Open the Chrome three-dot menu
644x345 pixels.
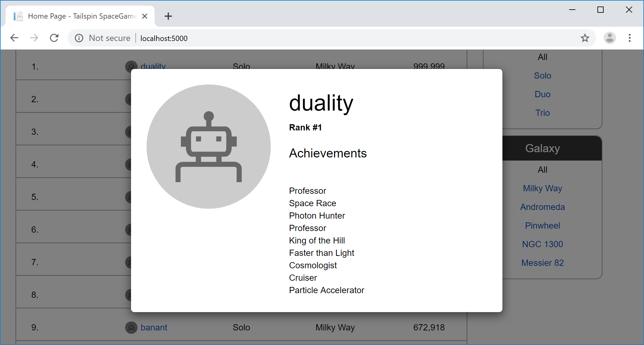630,38
